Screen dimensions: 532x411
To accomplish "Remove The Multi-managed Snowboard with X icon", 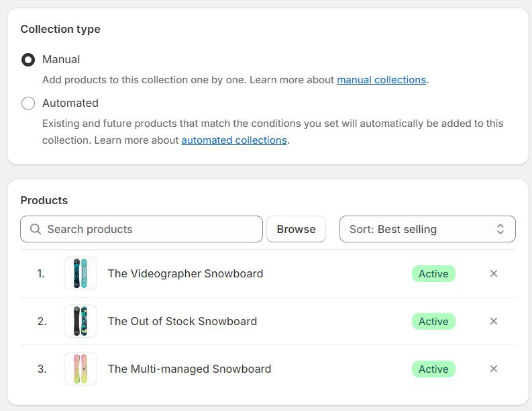I will (494, 369).
